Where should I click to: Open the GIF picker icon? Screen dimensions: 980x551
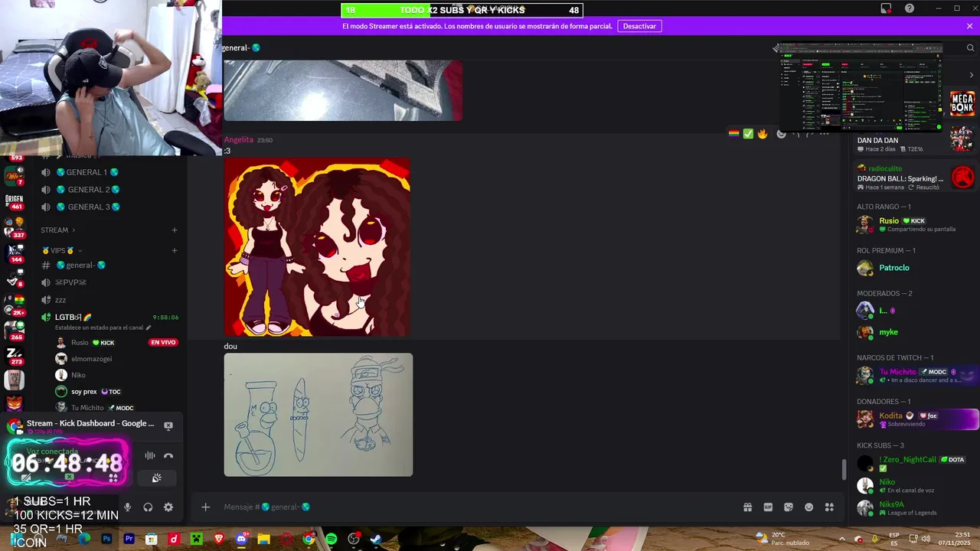click(768, 507)
